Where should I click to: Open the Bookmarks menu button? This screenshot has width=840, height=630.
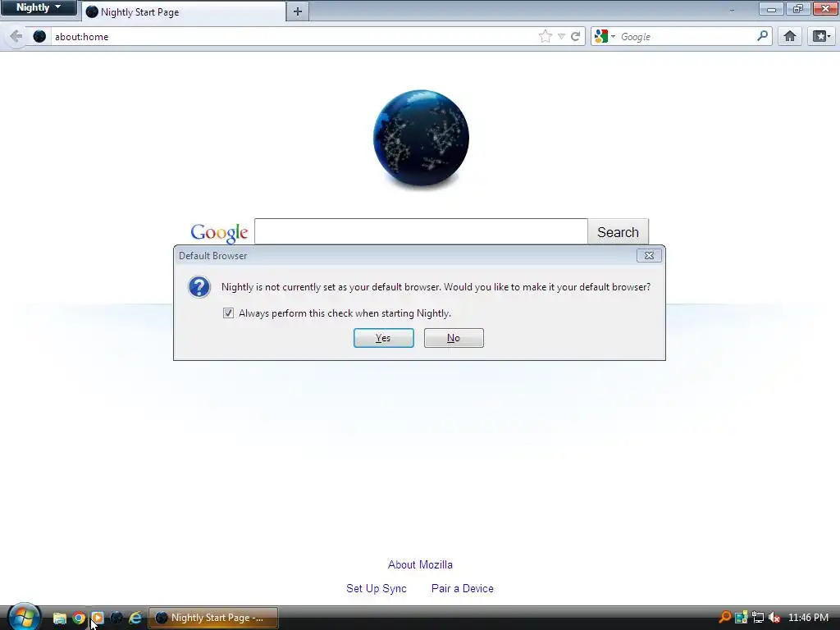click(x=821, y=36)
